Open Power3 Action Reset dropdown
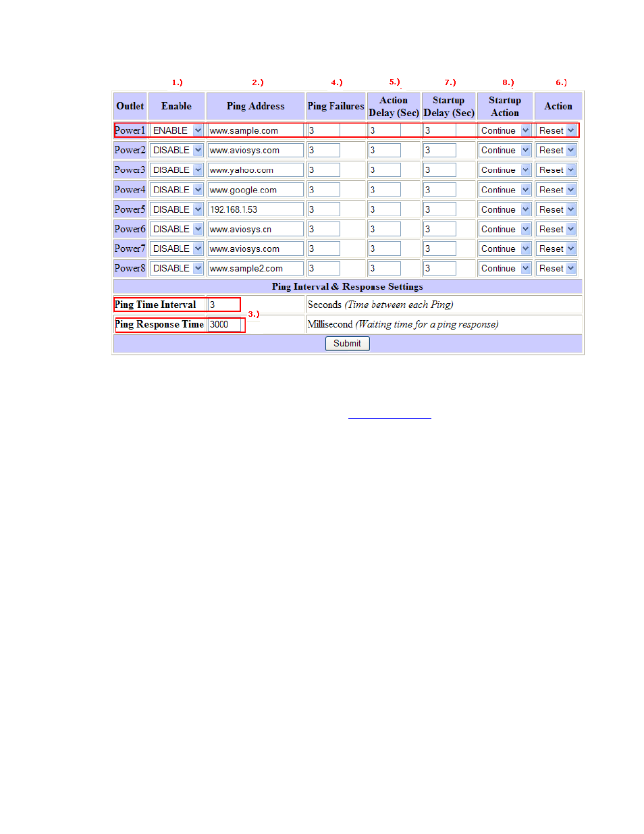Screen dimensions: 644x834 557,170
